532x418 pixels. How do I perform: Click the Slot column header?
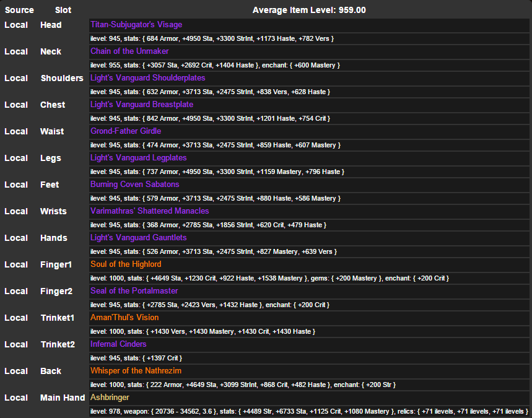click(63, 10)
